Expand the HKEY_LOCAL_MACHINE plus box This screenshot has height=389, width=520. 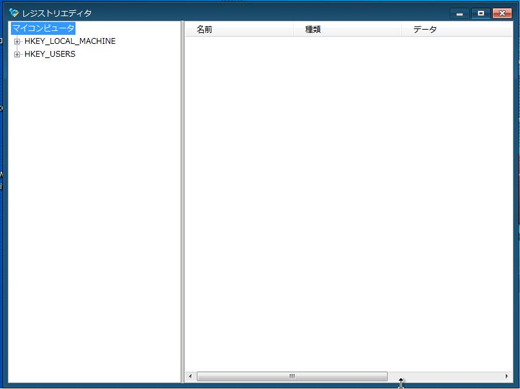pos(17,41)
